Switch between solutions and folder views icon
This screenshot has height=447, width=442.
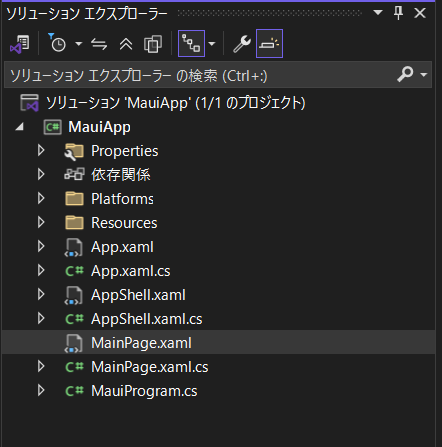point(20,44)
